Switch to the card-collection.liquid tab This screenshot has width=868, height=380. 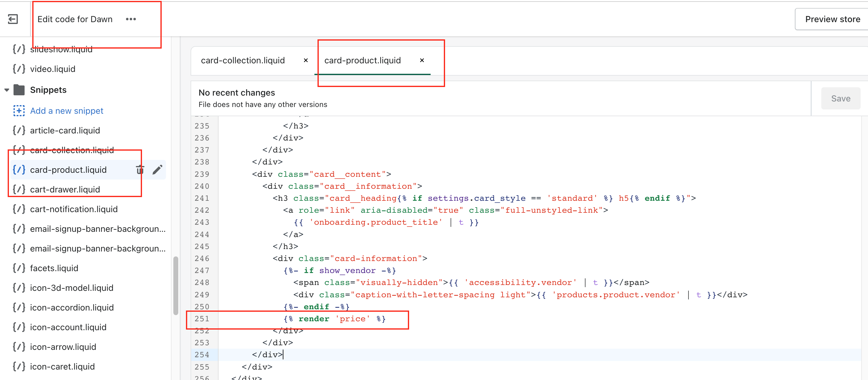click(243, 60)
